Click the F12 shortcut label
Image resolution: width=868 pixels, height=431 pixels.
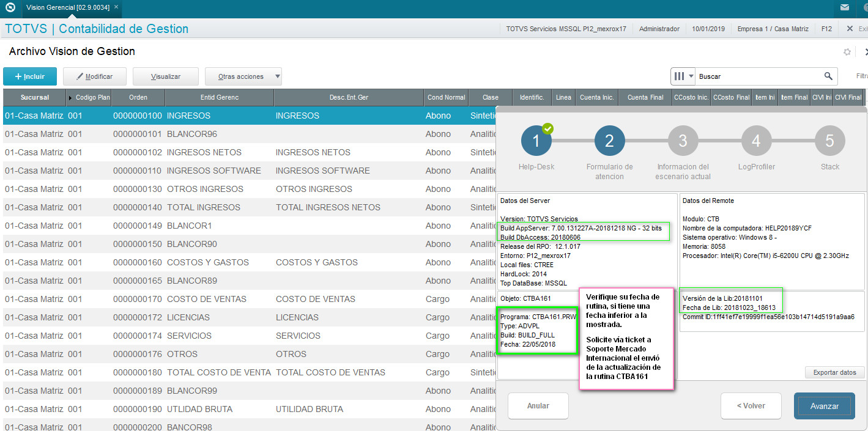coord(826,29)
